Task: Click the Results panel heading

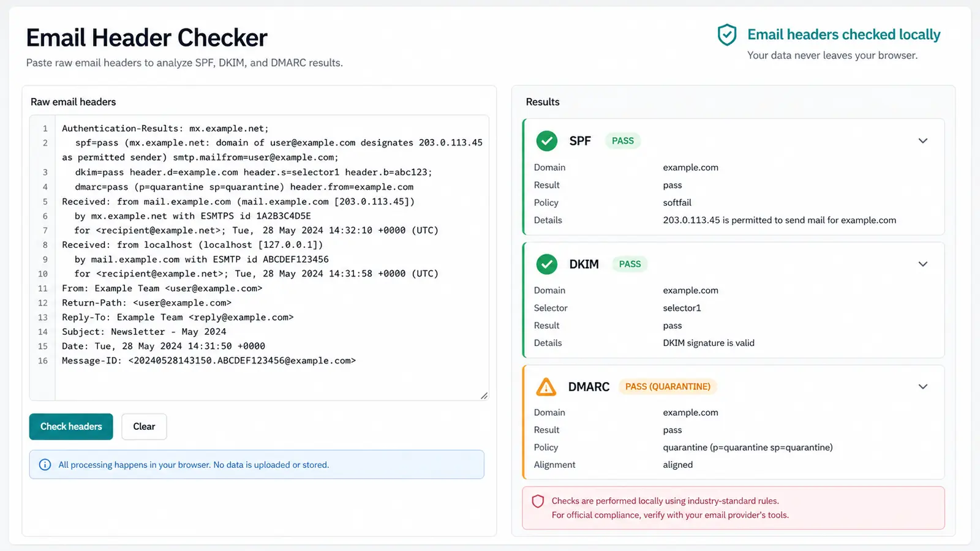Action: (x=543, y=102)
